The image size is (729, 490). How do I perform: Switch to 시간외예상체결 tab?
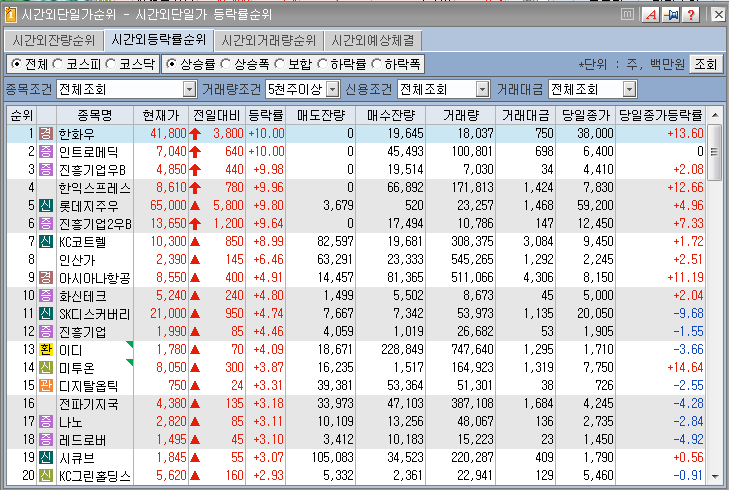373,40
